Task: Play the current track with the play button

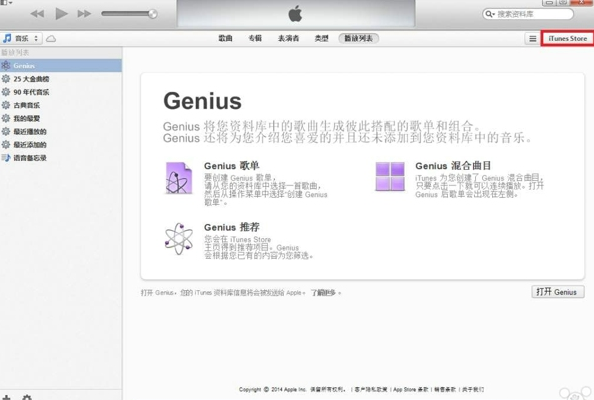Action: click(x=61, y=14)
